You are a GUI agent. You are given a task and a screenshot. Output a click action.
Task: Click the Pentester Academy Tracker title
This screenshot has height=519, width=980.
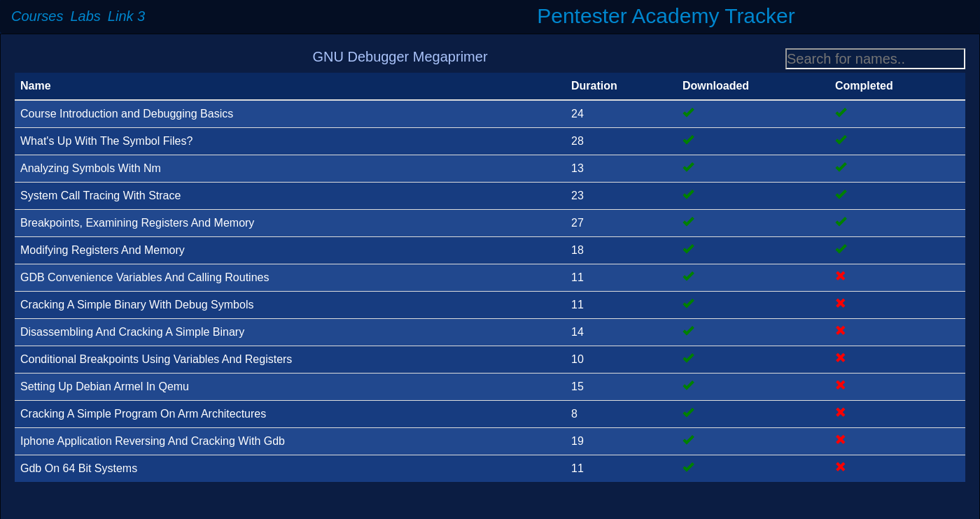pyautogui.click(x=666, y=16)
